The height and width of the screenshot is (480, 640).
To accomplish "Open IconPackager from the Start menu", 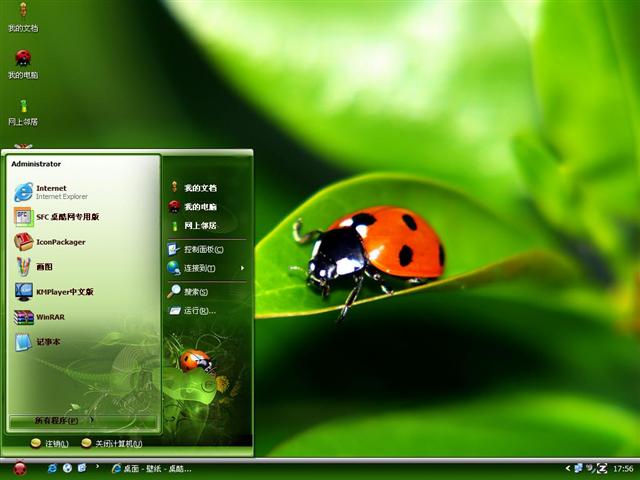I will pos(84,242).
